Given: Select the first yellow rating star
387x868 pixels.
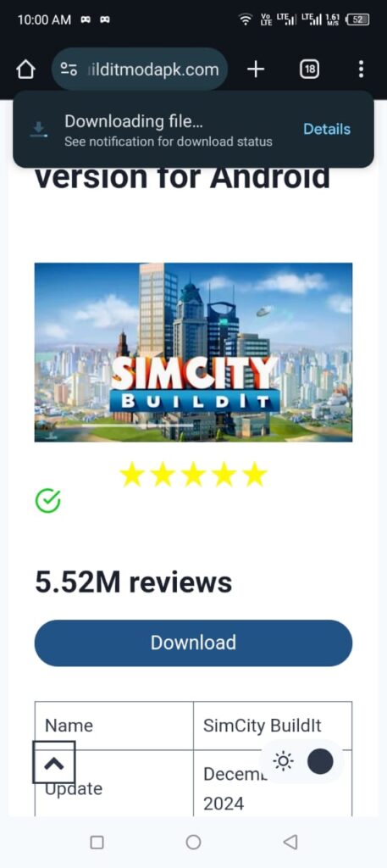Looking at the screenshot, I should [133, 476].
